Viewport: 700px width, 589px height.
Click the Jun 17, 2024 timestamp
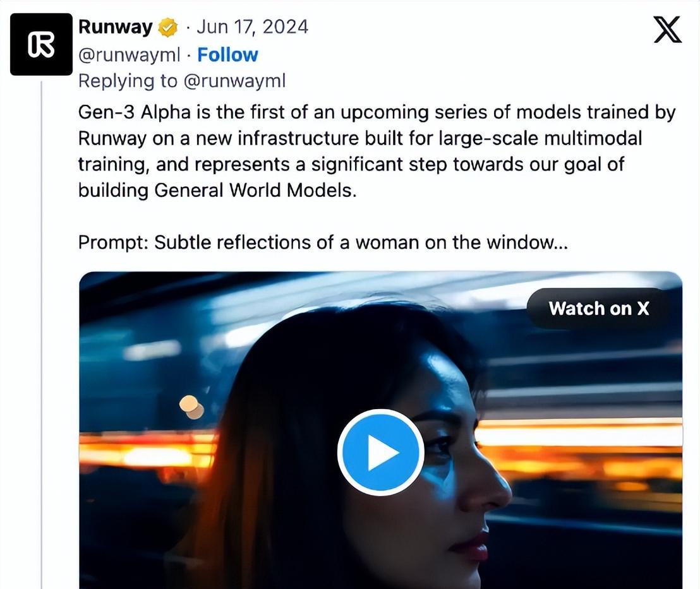coord(252,27)
